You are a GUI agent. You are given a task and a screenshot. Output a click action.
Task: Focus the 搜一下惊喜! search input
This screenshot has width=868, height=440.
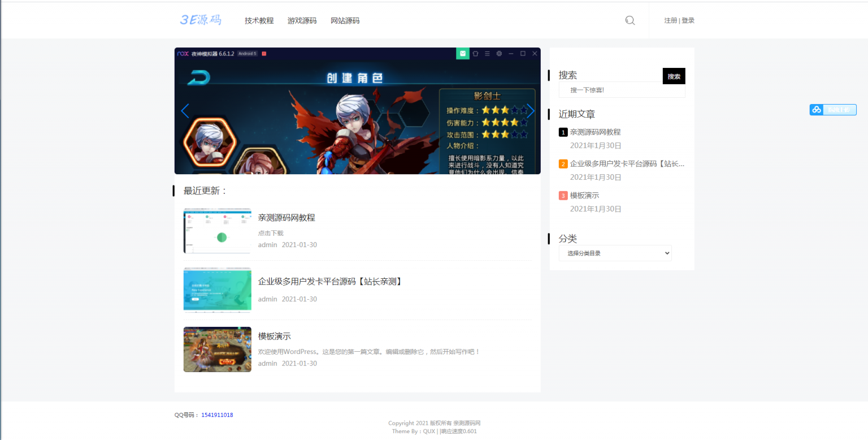click(x=622, y=90)
